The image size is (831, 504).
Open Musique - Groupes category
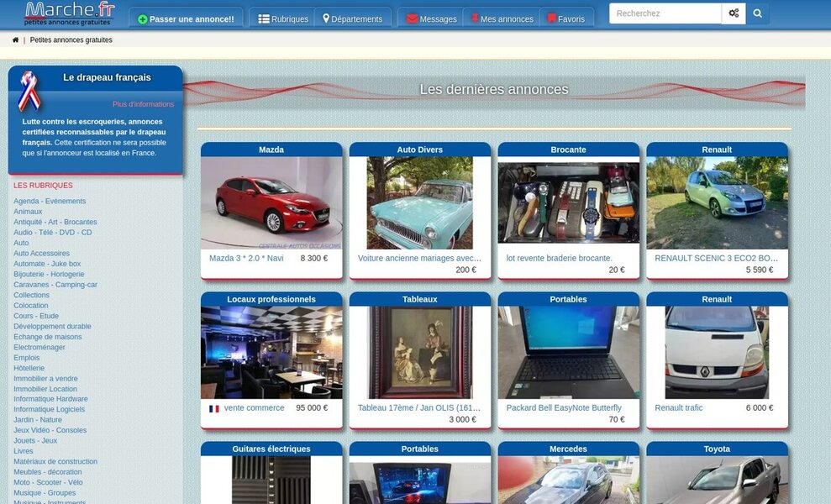(x=45, y=493)
